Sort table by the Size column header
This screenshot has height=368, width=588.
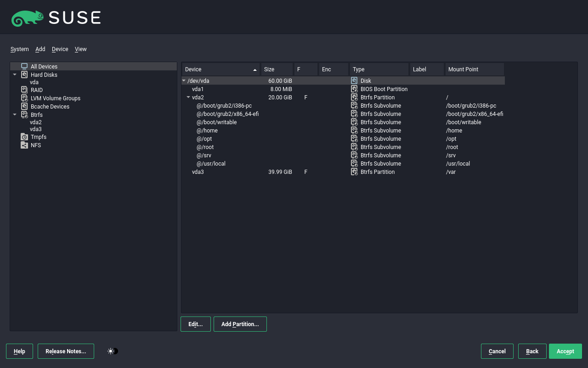pos(277,69)
